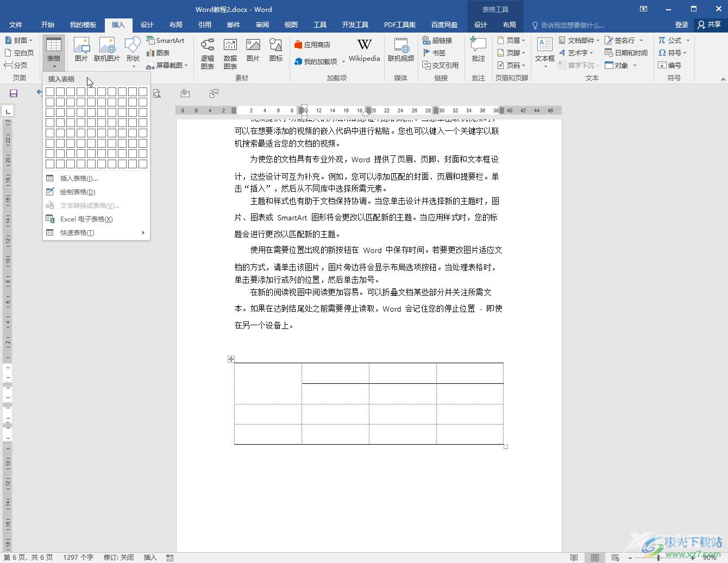
Task: Insert a Blank Page (空白页)
Action: (x=19, y=53)
